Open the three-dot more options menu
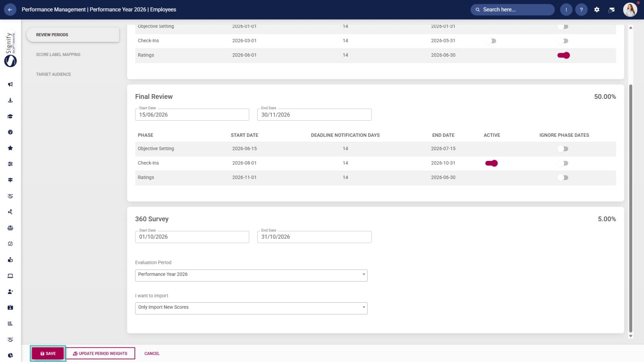 coord(566,10)
